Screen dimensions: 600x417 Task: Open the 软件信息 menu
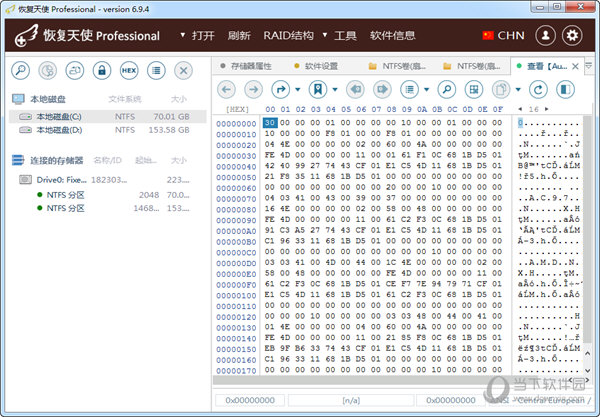pyautogui.click(x=393, y=36)
